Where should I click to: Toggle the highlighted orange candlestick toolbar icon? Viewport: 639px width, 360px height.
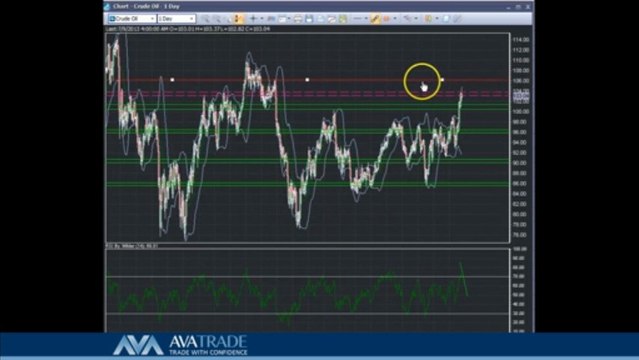pyautogui.click(x=238, y=19)
